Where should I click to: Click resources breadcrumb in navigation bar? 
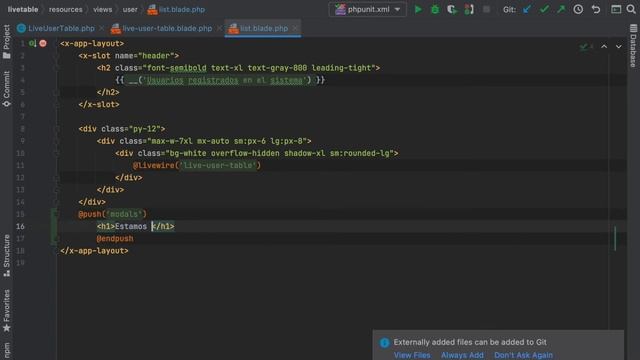coord(65,9)
